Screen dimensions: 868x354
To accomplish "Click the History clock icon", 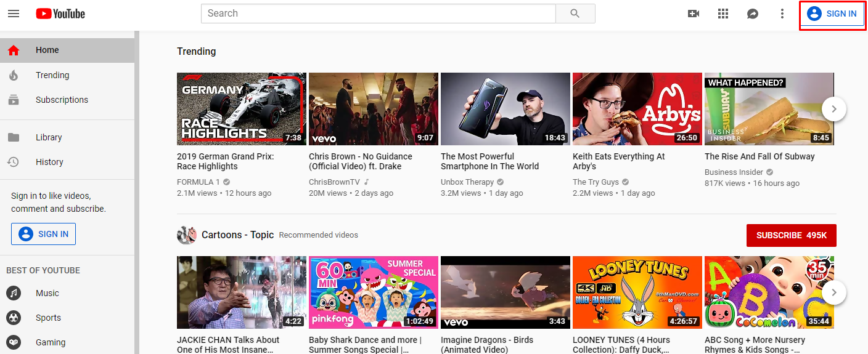I will point(14,162).
